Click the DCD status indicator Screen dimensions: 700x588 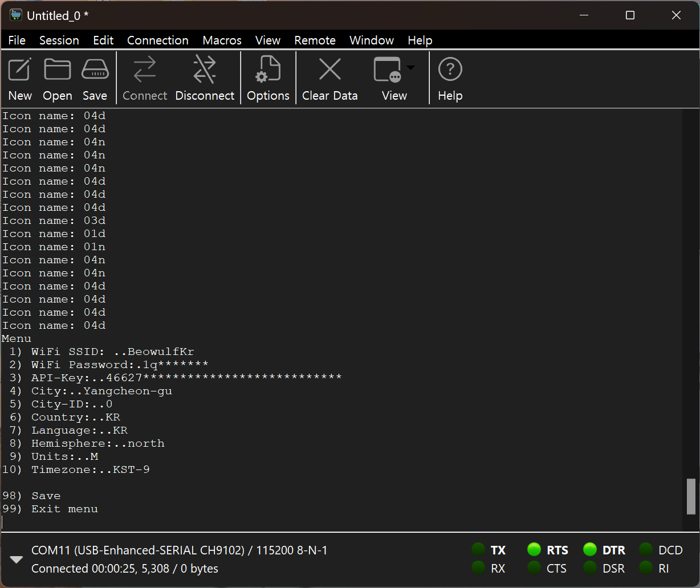coord(645,550)
